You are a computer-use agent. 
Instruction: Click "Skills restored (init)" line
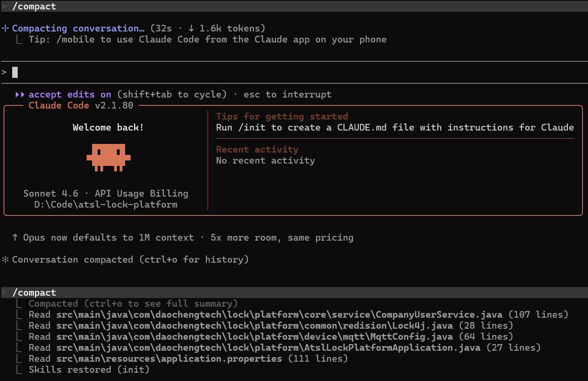[89, 370]
